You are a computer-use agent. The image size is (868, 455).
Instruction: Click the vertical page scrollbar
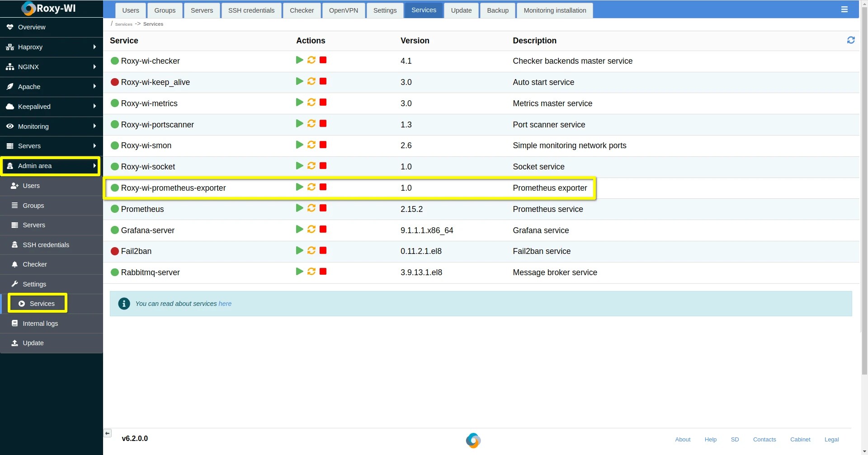click(864, 190)
